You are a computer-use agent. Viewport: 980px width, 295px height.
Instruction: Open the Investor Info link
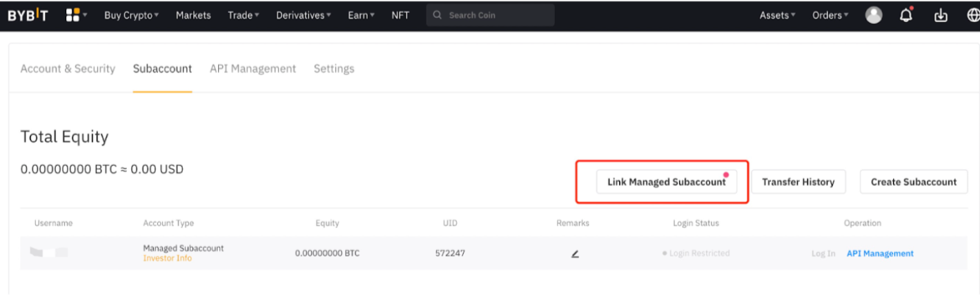(167, 258)
